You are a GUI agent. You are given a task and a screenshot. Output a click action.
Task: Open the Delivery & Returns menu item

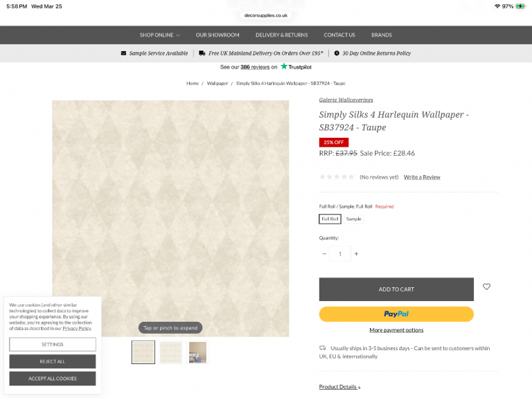[282, 35]
